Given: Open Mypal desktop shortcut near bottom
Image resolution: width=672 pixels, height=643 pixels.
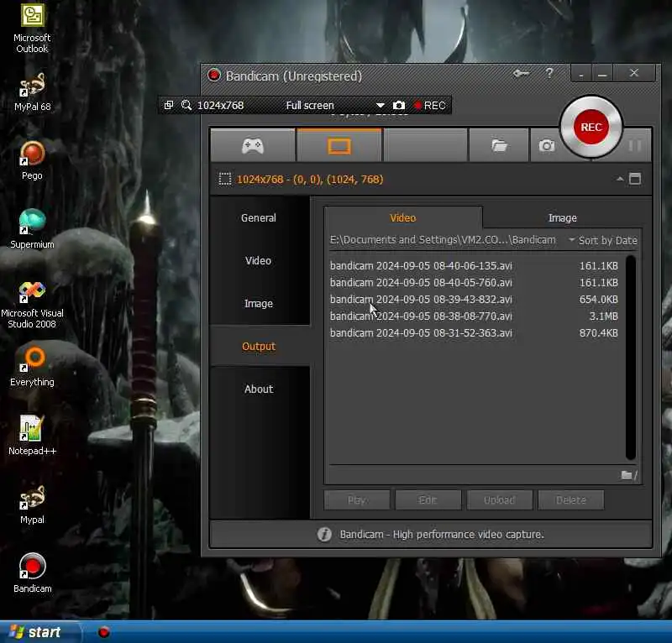Looking at the screenshot, I should click(x=32, y=504).
